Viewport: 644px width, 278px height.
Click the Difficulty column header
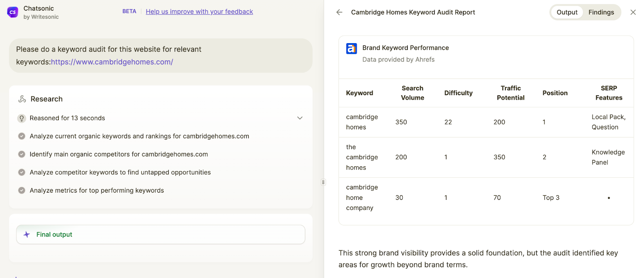point(458,93)
